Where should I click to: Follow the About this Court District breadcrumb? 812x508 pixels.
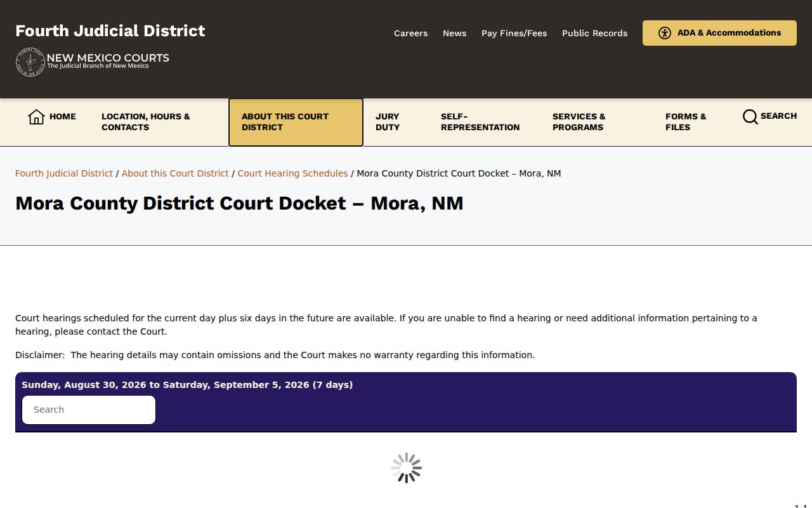pos(175,173)
